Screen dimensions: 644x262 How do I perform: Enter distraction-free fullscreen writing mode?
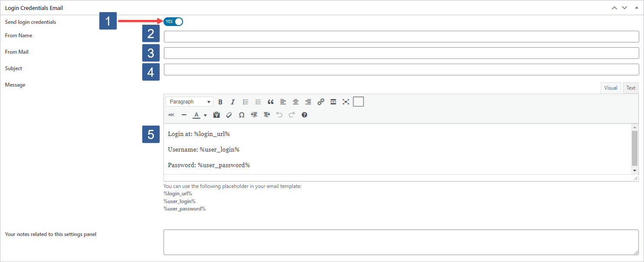pos(346,101)
